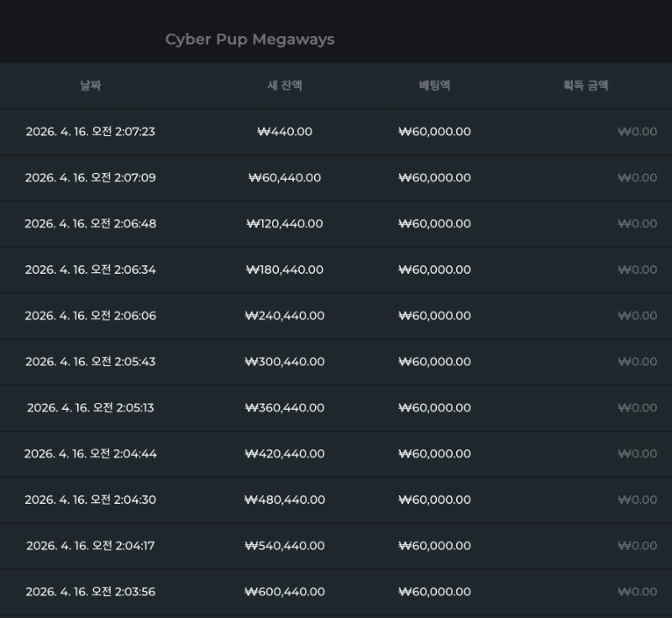This screenshot has width=672, height=618.
Task: Click the ₩440.00 latest balance value
Action: click(284, 132)
